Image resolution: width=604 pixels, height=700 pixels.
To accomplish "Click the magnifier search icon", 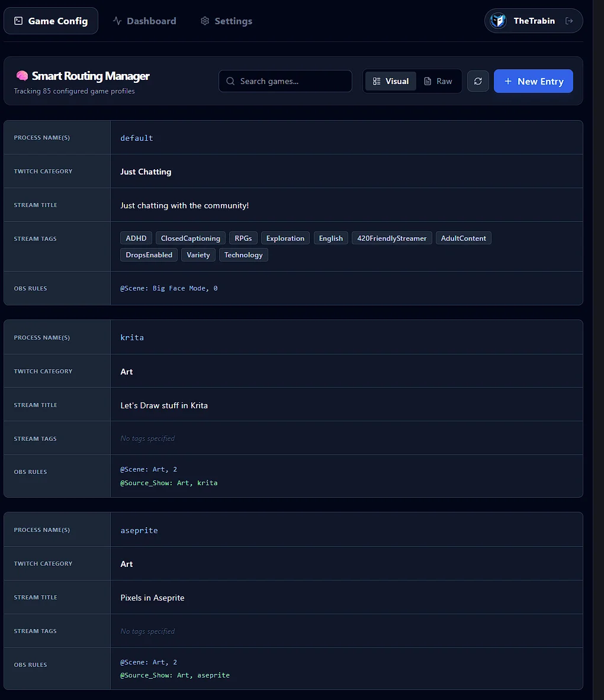I will coord(230,81).
